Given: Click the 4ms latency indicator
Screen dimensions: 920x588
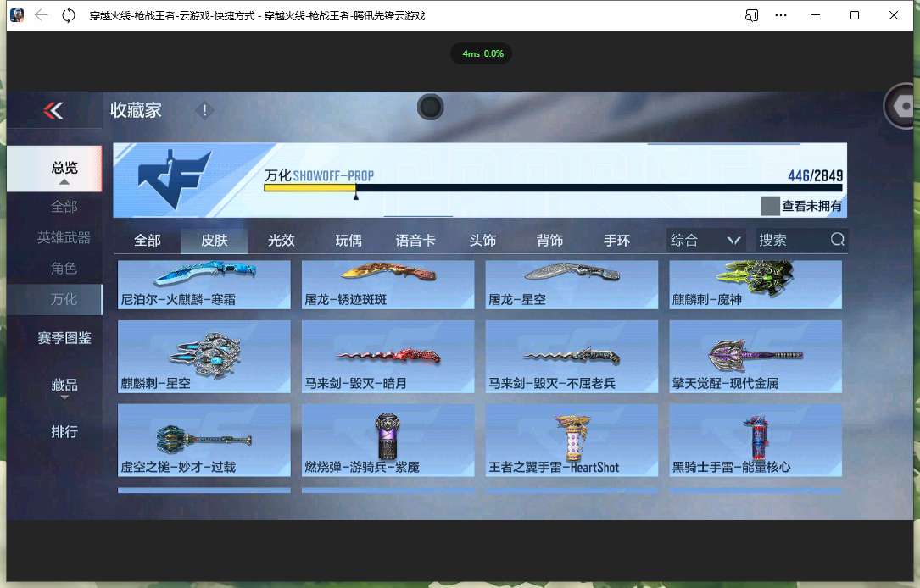Looking at the screenshot, I should 482,53.
